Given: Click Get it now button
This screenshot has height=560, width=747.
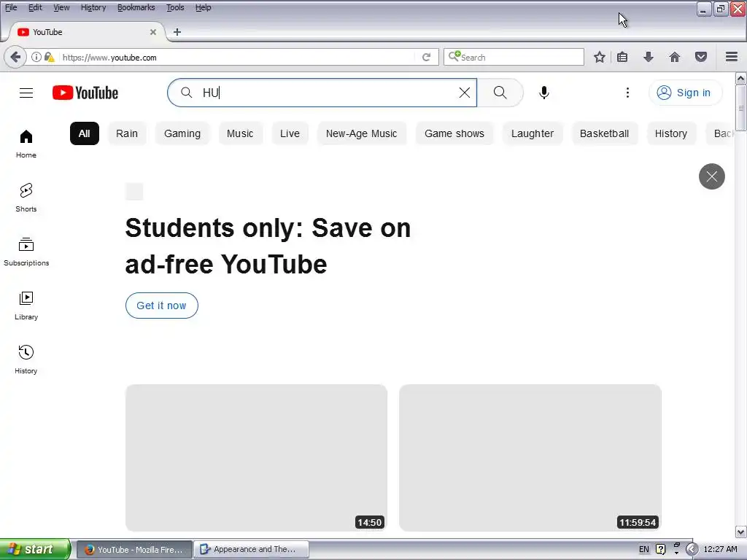Looking at the screenshot, I should tap(161, 306).
